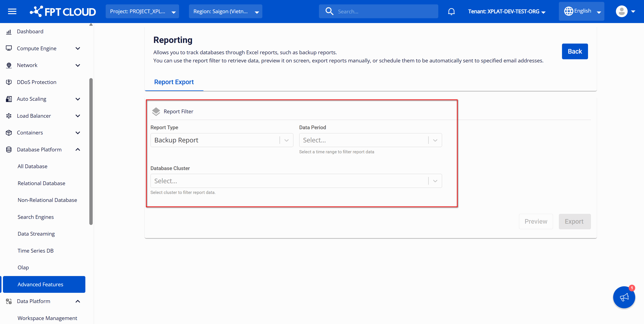Click the Data Platform icon

point(9,301)
